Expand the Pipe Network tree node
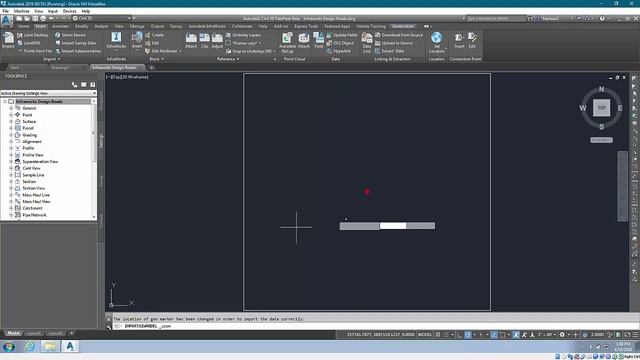Screen dimensions: 640x360 (11, 215)
